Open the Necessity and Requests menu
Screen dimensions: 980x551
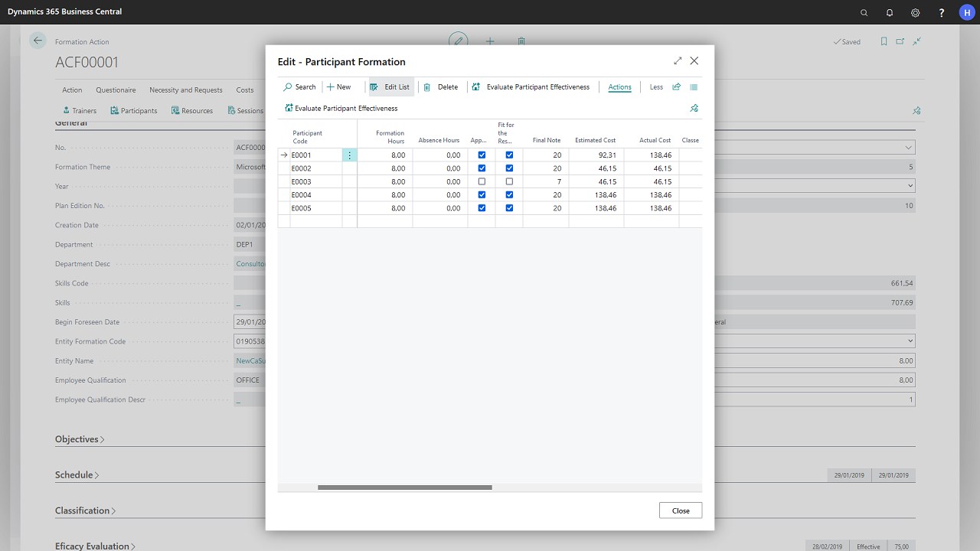click(x=186, y=90)
